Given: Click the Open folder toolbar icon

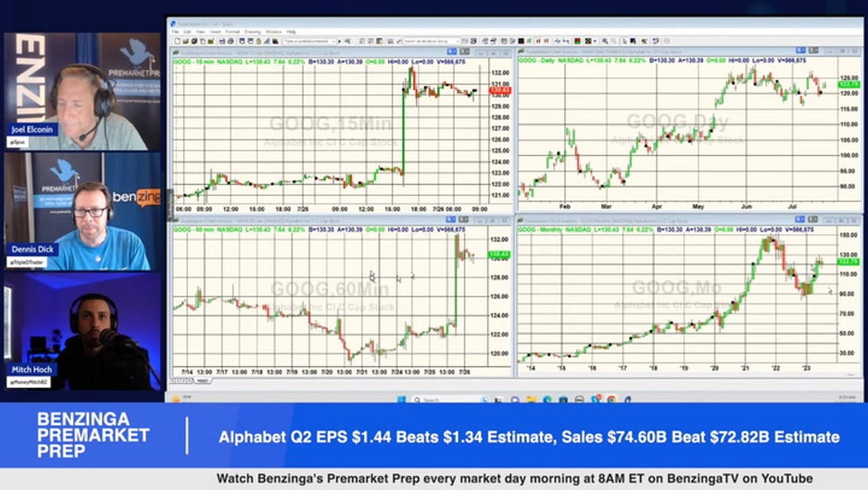Looking at the screenshot, I should click(186, 41).
